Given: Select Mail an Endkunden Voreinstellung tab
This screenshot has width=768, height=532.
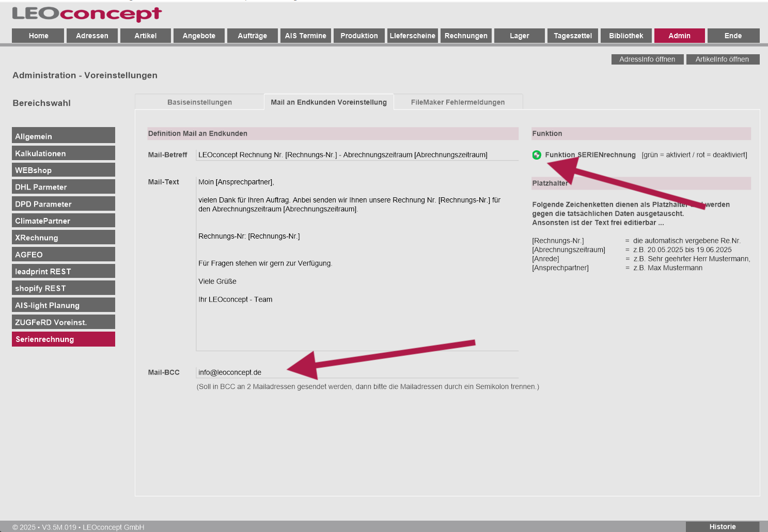Looking at the screenshot, I should 329,102.
